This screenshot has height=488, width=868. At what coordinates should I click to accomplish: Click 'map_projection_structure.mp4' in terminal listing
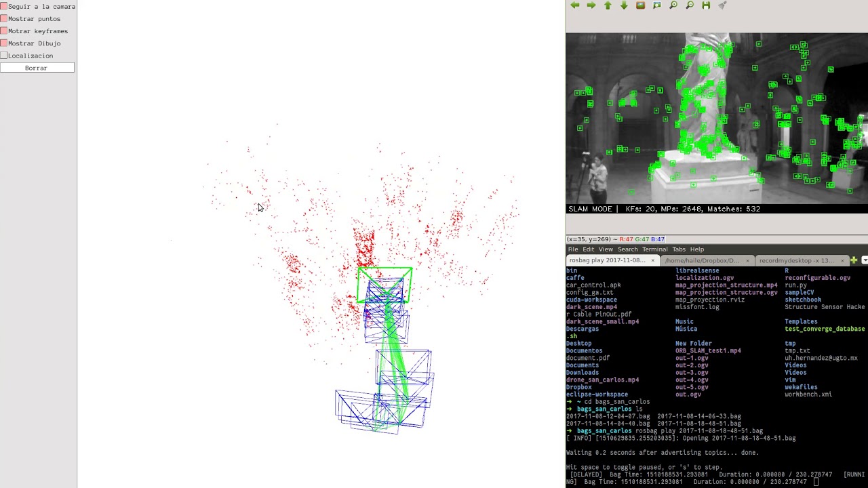point(726,285)
